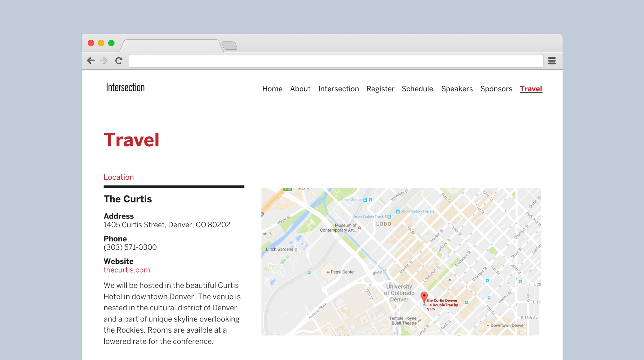The width and height of the screenshot is (644, 360).
Task: Click University of Colorado Denver label
Action: [399, 293]
